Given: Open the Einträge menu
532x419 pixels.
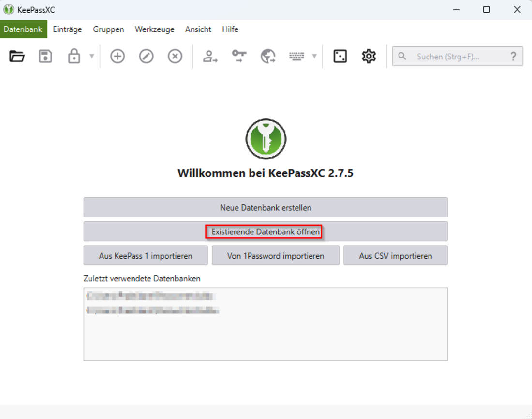Looking at the screenshot, I should tap(67, 29).
